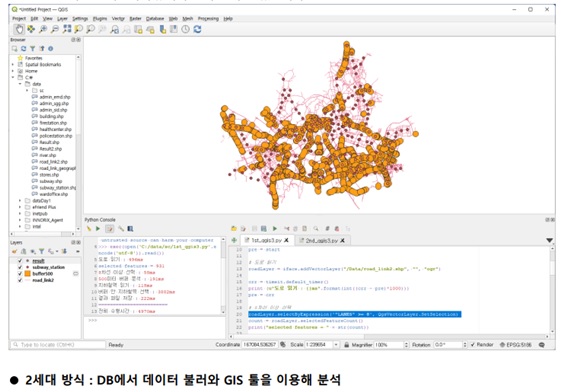
Task: Expand the dataDay1 folder in Browser
Action: pyautogui.click(x=20, y=201)
